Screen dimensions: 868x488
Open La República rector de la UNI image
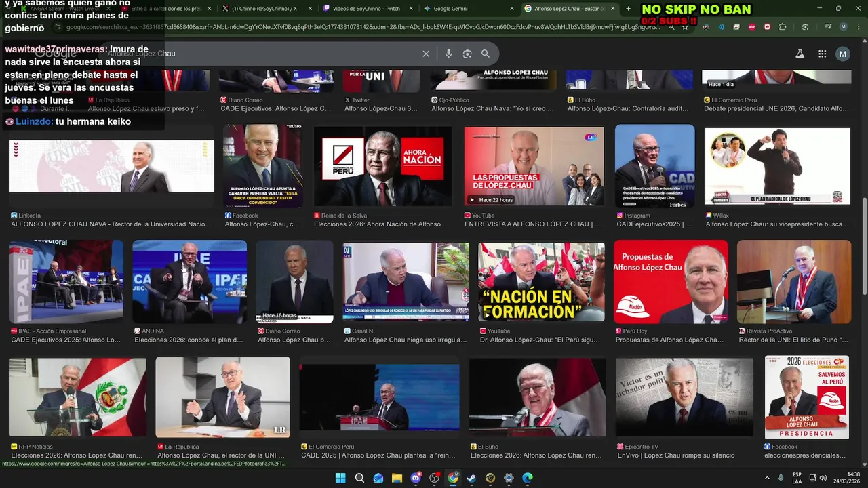pos(222,397)
